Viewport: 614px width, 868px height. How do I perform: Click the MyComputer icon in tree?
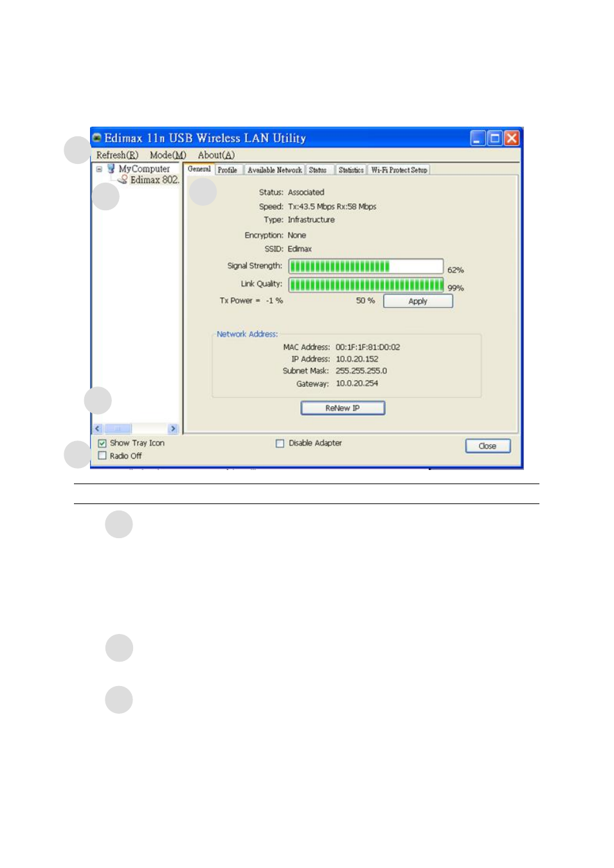coord(111,168)
